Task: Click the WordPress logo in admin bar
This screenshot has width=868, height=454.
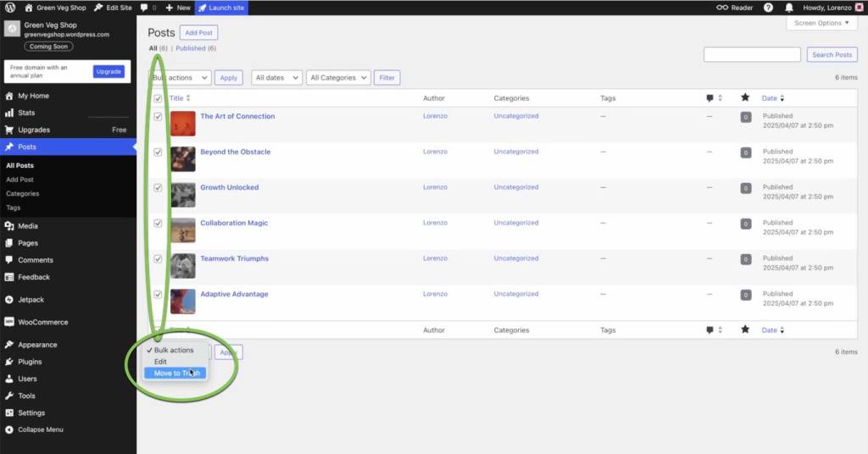Action: pos(10,8)
